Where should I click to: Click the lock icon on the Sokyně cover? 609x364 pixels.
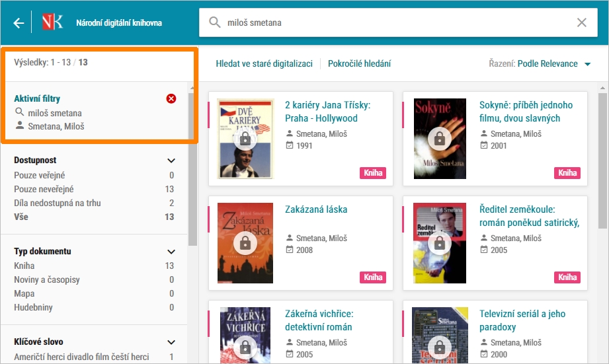pos(439,139)
